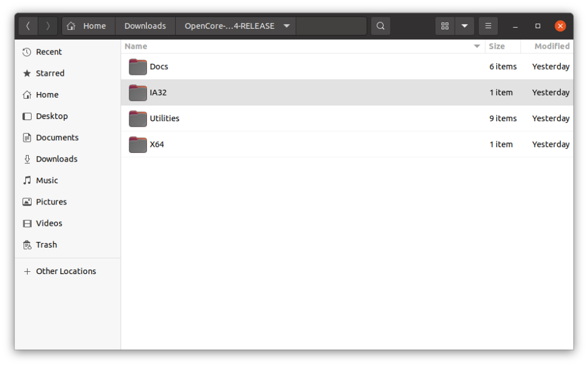588x366 pixels.
Task: Click Yesterday modified date of Docs row
Action: [x=551, y=67]
